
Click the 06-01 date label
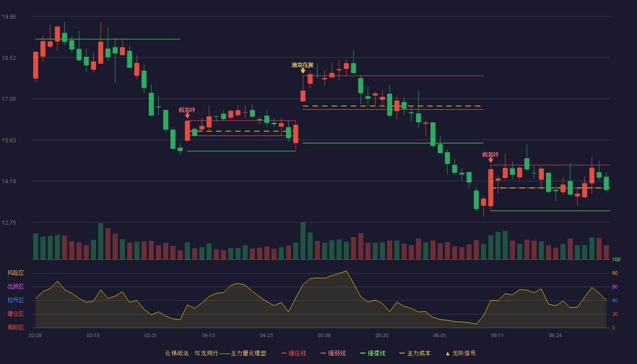click(x=440, y=335)
